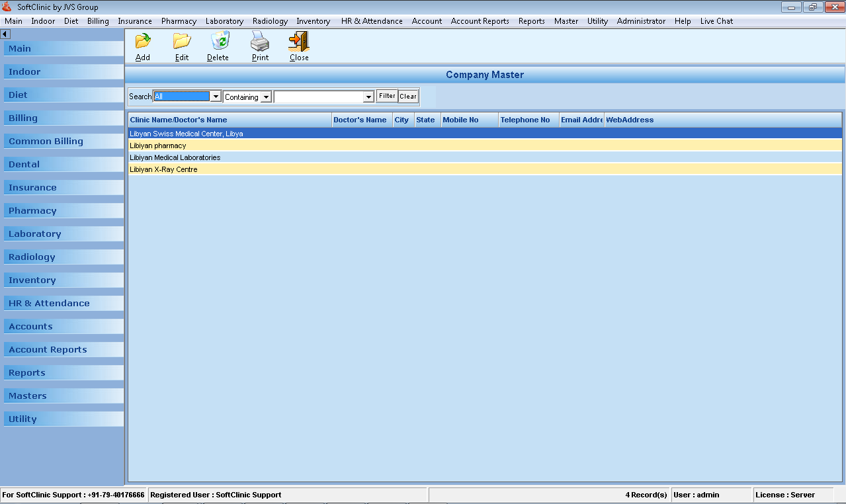Click the Close door icon
Image resolution: width=846 pixels, height=504 pixels.
[x=298, y=45]
